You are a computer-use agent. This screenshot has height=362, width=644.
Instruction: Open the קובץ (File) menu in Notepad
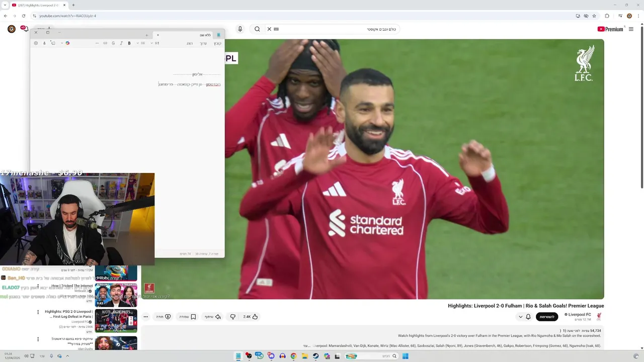[217, 43]
